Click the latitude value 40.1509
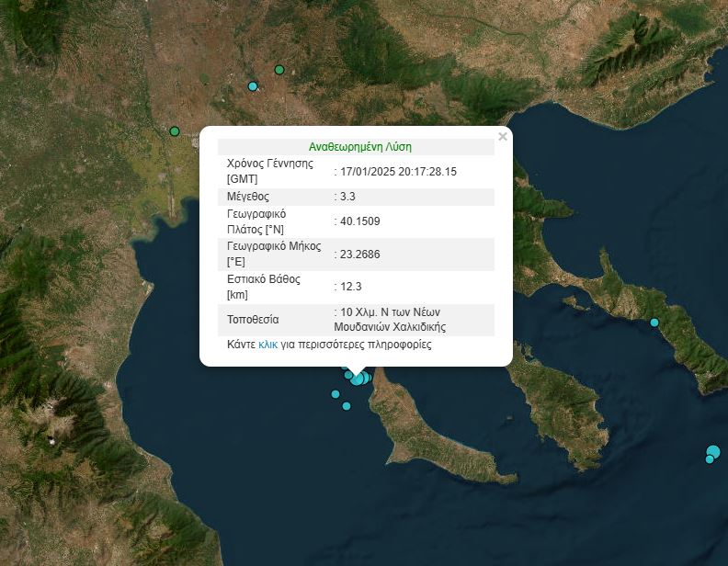 359,221
